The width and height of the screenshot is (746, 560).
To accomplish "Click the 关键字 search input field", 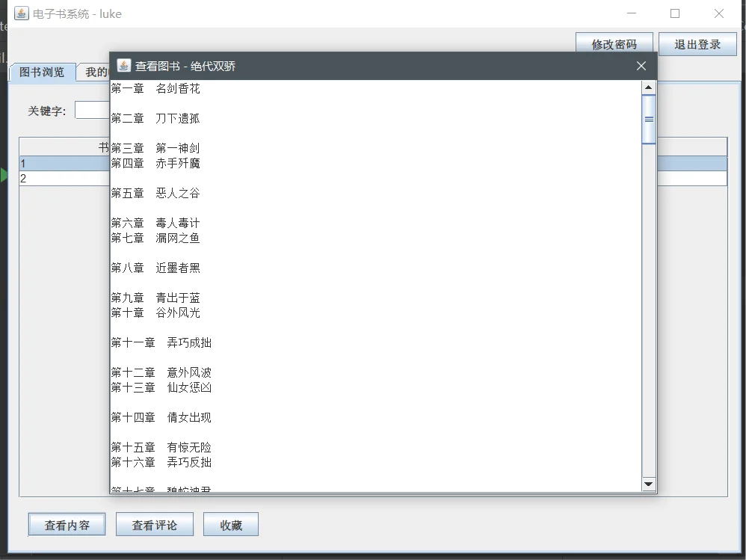I will pyautogui.click(x=92, y=110).
